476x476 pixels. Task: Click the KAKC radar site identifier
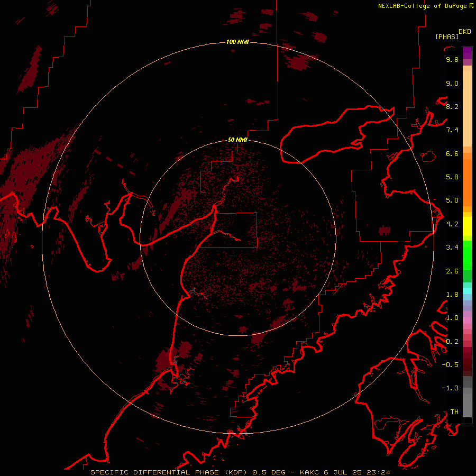(x=309, y=472)
